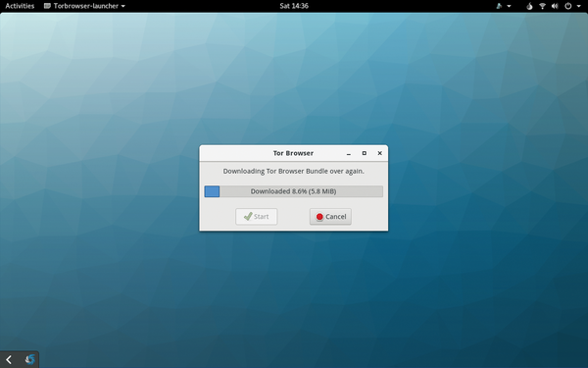
Task: Click the back arrow in bottom tray
Action: tap(9, 360)
